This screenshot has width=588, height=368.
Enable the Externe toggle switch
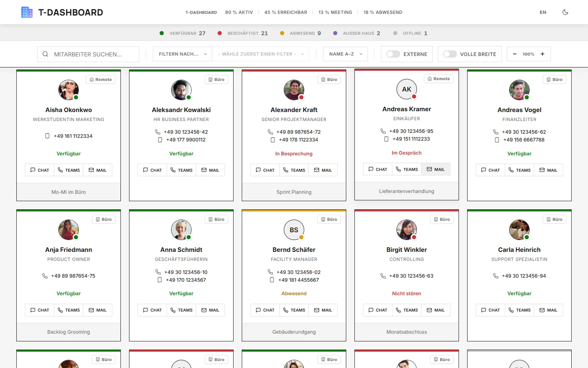tap(393, 54)
